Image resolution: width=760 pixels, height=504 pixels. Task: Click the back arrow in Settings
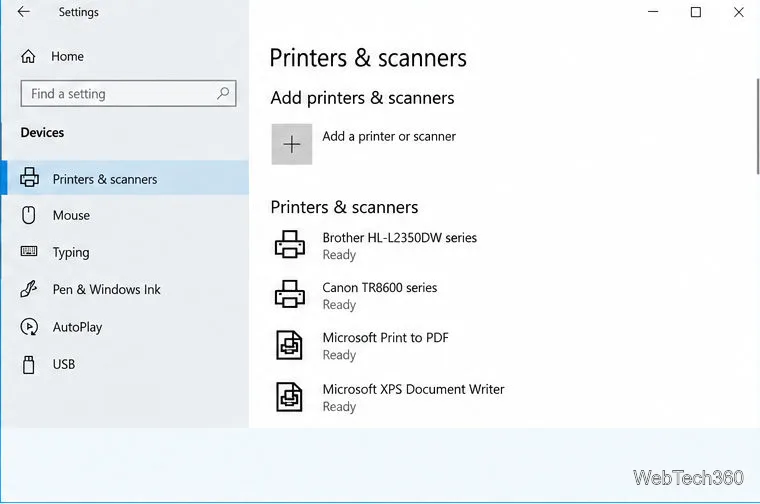point(23,12)
